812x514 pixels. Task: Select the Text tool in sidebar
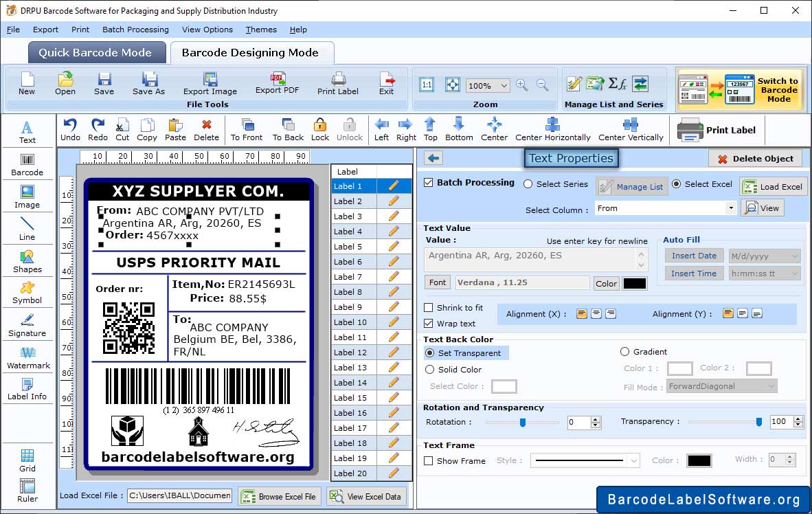27,132
